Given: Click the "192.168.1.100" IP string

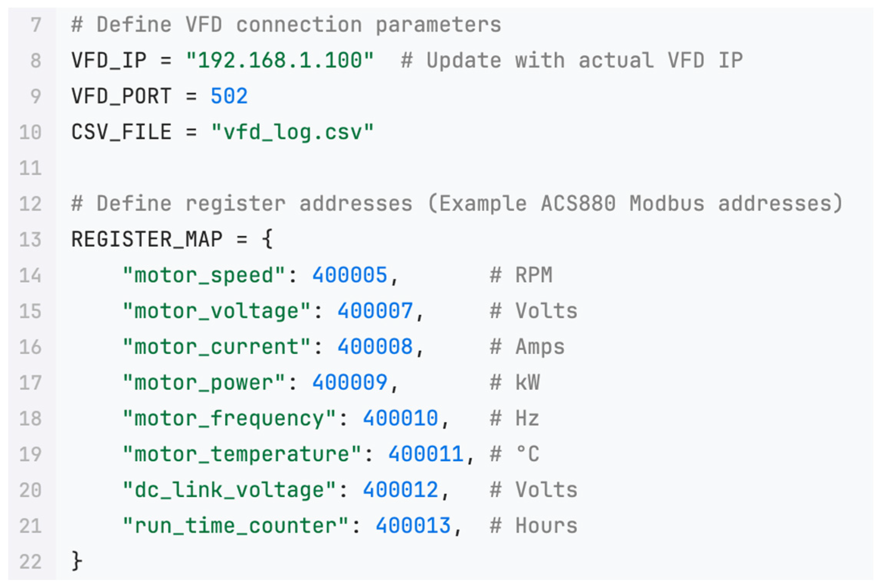Looking at the screenshot, I should tap(280, 61).
